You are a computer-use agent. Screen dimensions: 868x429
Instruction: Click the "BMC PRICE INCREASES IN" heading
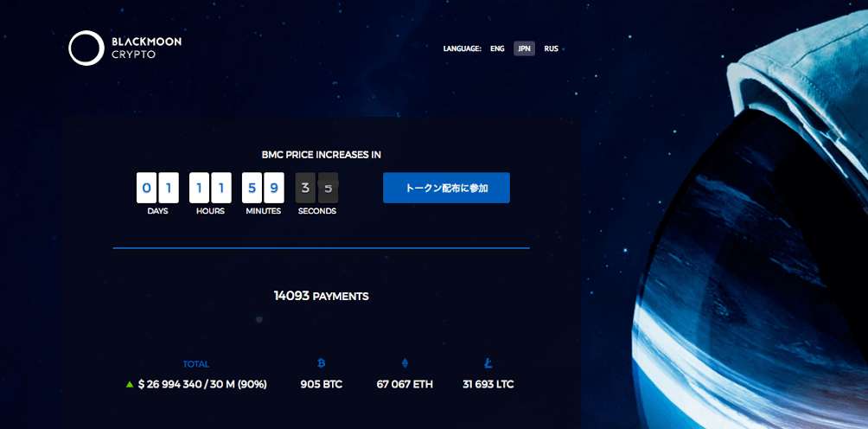321,155
